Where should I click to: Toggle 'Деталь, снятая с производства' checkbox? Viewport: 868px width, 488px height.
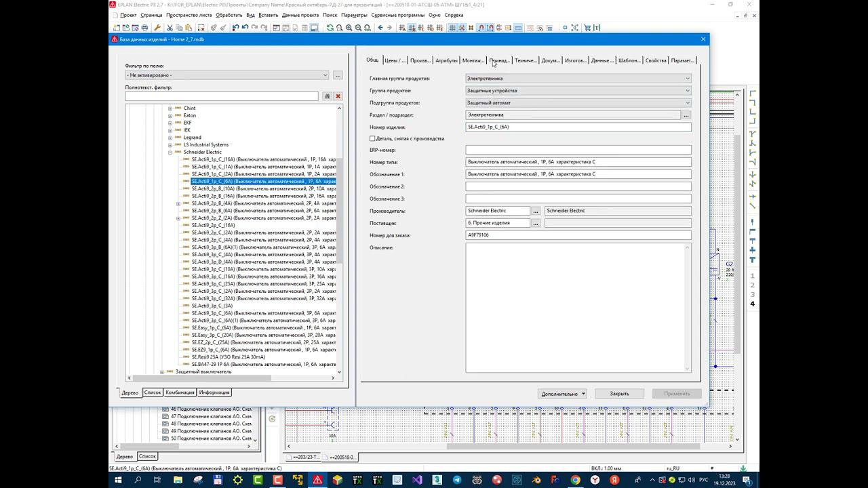372,139
